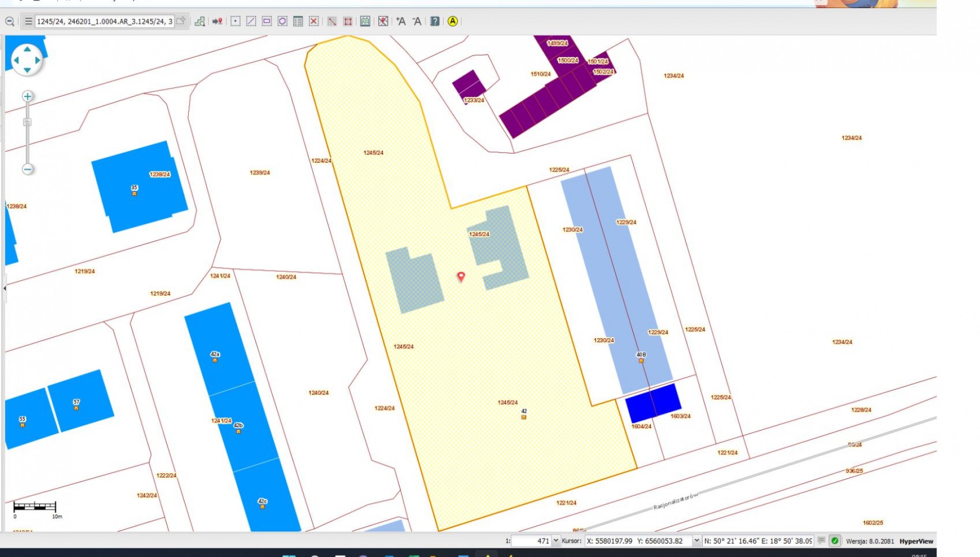Click the parcel label 1499/24
The height and width of the screenshot is (557, 980).
point(557,43)
